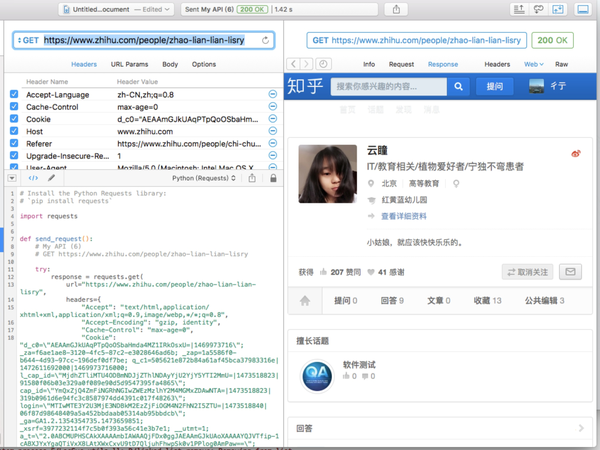Click the reload icon in URL field

click(x=265, y=41)
